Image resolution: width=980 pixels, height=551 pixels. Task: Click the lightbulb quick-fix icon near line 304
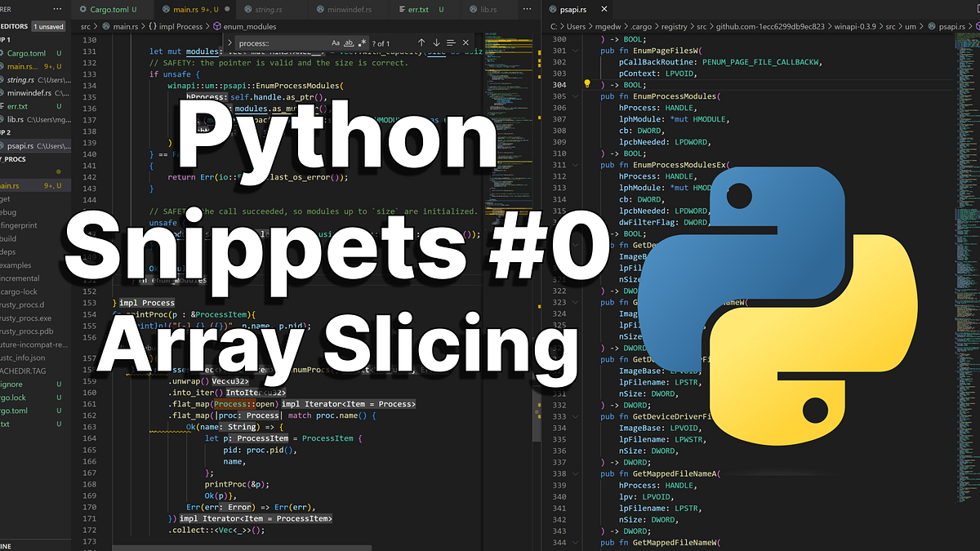[586, 84]
